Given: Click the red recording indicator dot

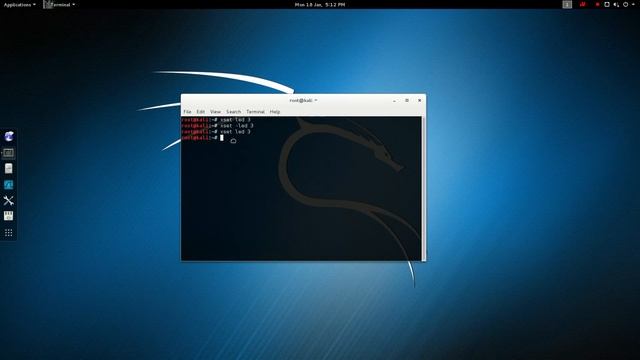Looking at the screenshot, I should point(598,4).
